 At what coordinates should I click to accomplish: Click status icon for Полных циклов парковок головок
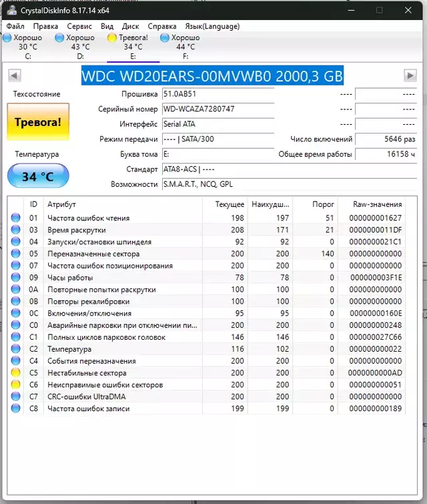(x=16, y=336)
